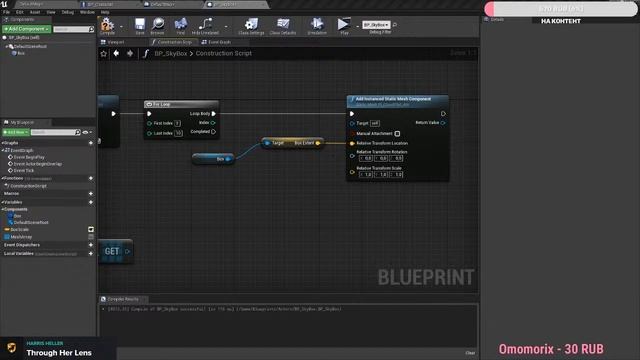
Task: Select Event BeginPlay in My Blueprint
Action: (29, 157)
